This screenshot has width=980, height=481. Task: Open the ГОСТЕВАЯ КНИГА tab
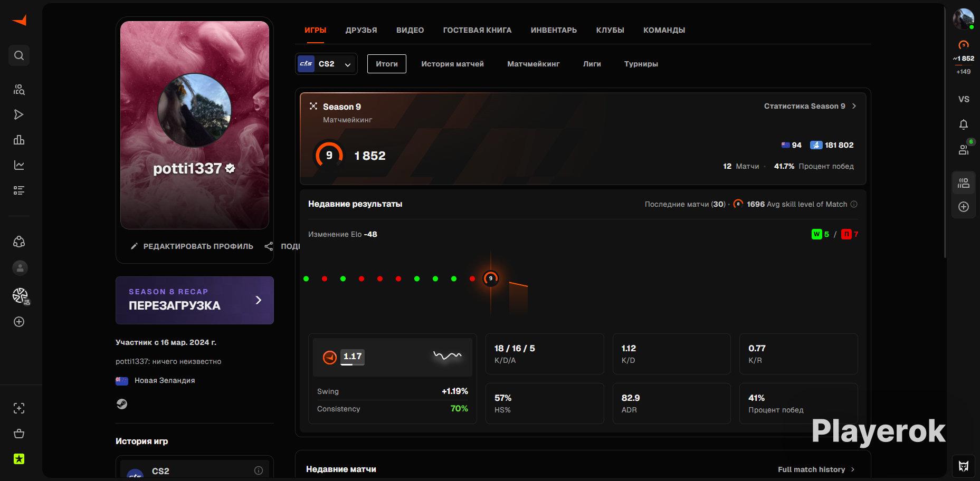click(x=477, y=30)
